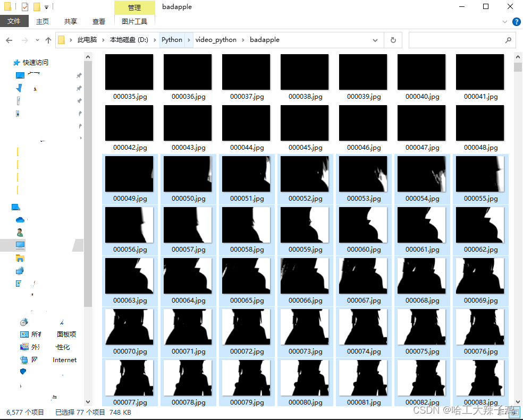The width and height of the screenshot is (523, 420).
Task: Select the 000035.jpg thumbnail
Action: pyautogui.click(x=129, y=72)
